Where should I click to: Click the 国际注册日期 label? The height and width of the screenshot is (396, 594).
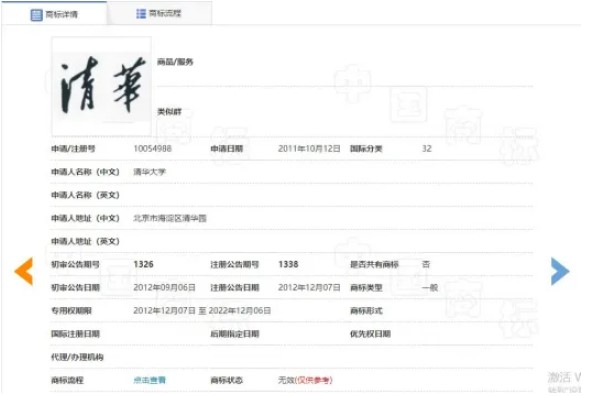coord(75,334)
